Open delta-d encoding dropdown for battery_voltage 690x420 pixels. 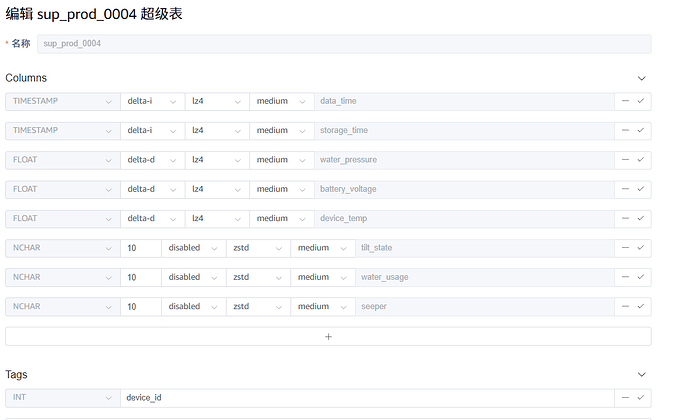(x=152, y=189)
